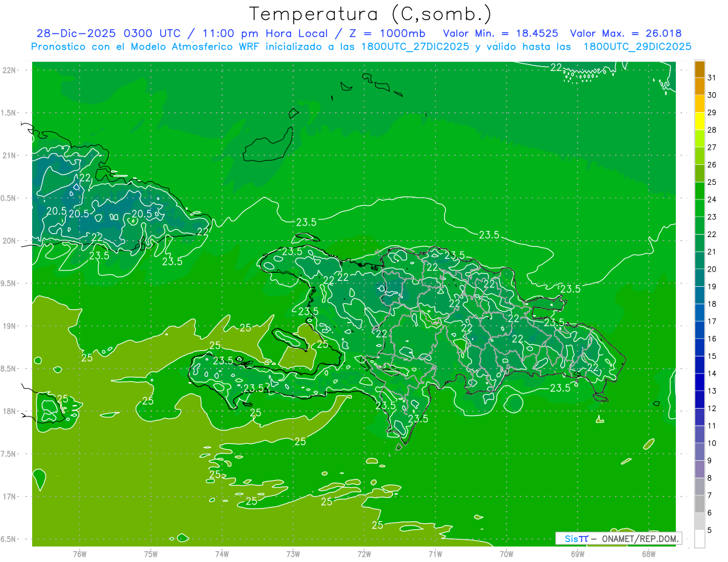Click the '31' color scale label
Viewport: 728px width, 562px height.
(x=712, y=78)
